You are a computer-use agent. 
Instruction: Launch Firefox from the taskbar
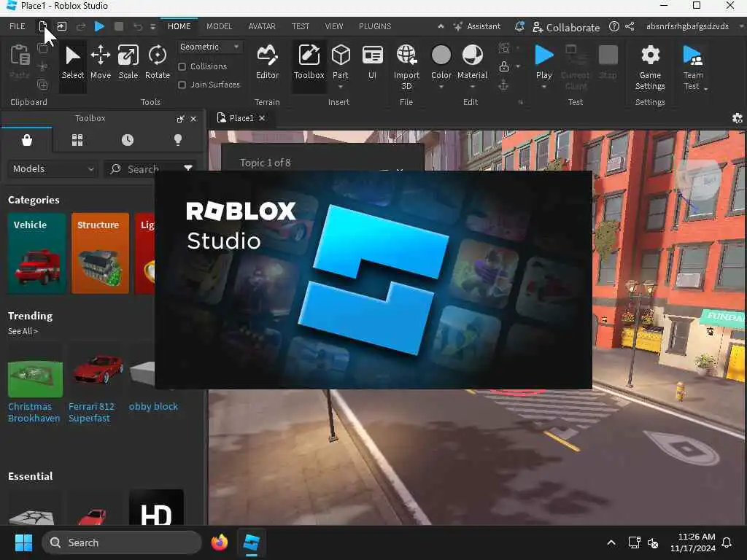coord(220,542)
